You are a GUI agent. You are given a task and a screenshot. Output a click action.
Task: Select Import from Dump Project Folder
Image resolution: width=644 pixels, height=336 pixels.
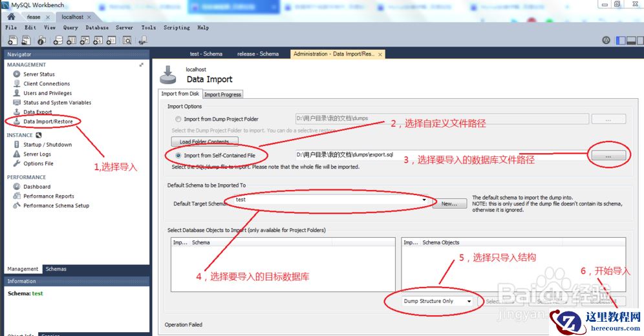[178, 120]
